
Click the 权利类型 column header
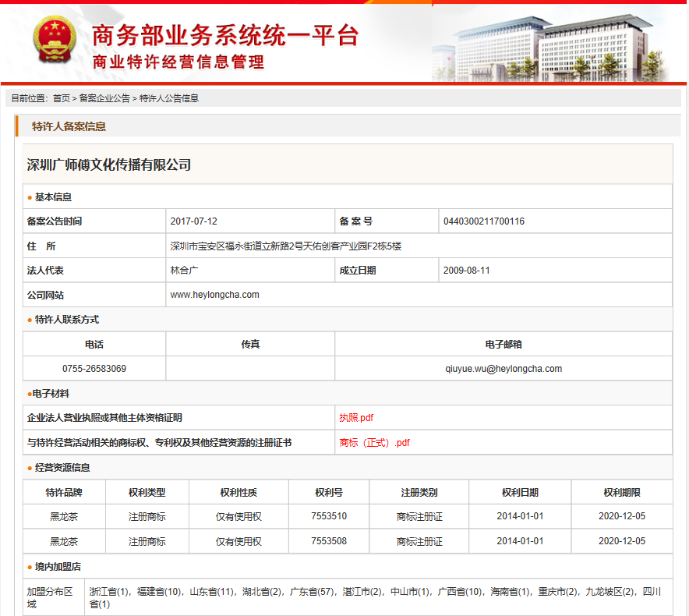coord(147,493)
